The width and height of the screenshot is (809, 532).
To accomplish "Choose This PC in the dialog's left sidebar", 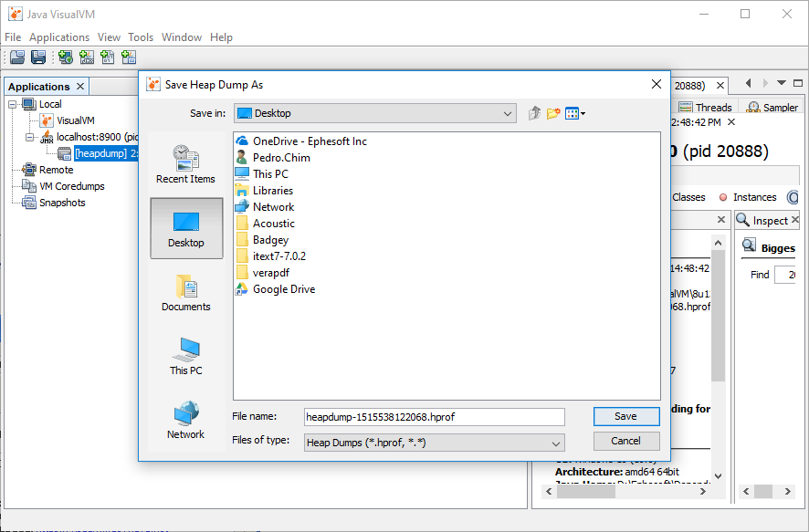I will (x=186, y=356).
